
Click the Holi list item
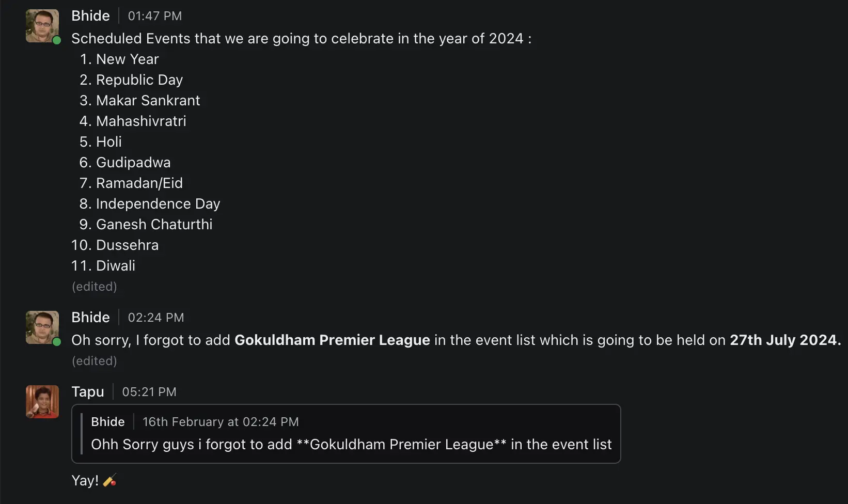108,142
